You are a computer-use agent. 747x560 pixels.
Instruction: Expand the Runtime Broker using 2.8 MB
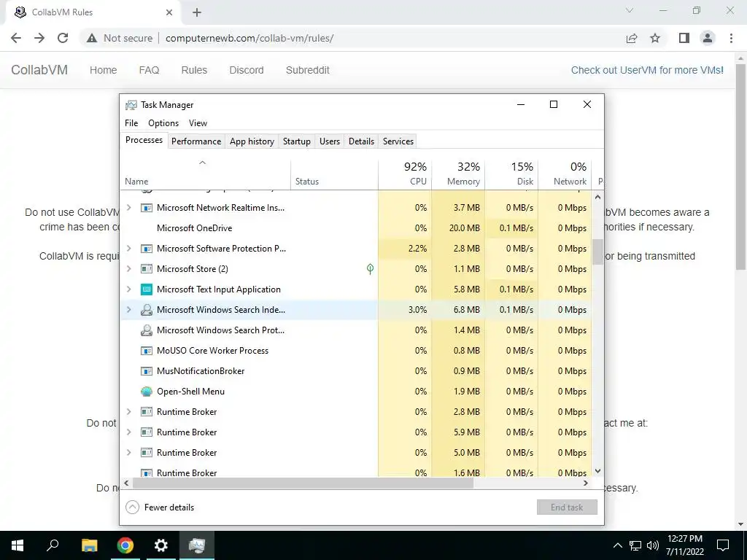(x=128, y=412)
